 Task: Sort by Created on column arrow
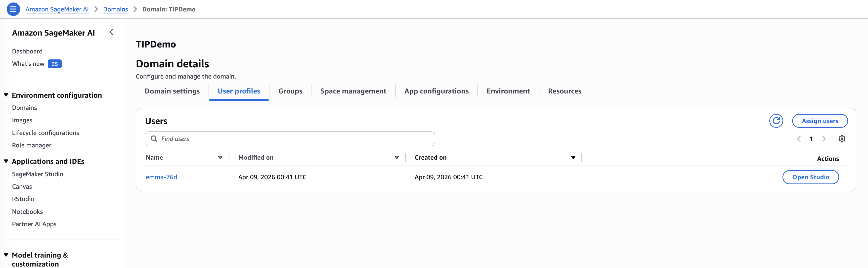click(x=573, y=157)
